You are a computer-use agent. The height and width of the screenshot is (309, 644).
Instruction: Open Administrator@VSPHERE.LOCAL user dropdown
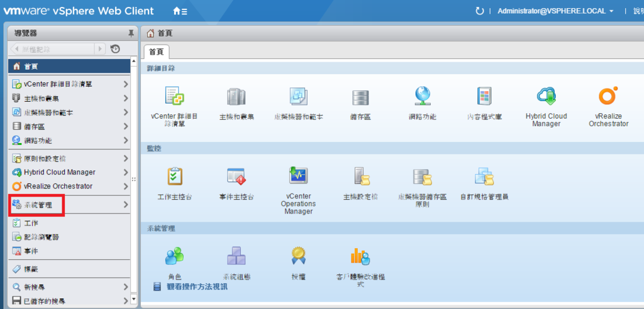click(x=556, y=11)
